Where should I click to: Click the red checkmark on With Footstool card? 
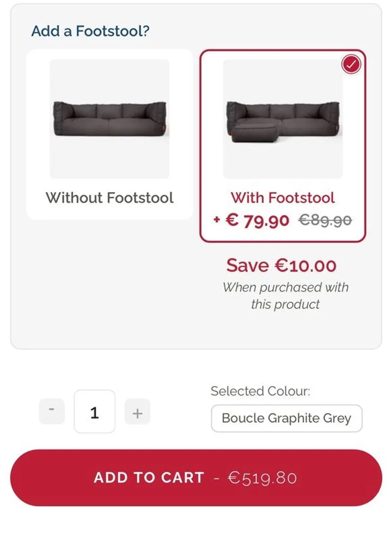(x=351, y=65)
